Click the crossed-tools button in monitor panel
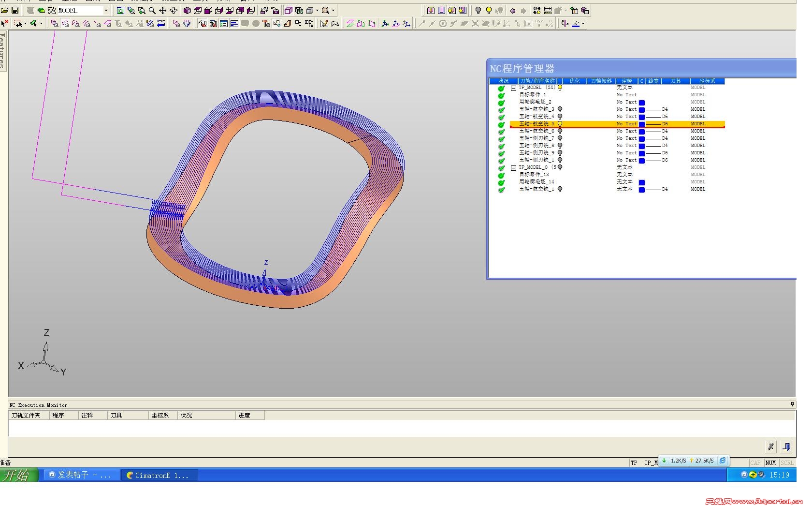 click(x=770, y=447)
